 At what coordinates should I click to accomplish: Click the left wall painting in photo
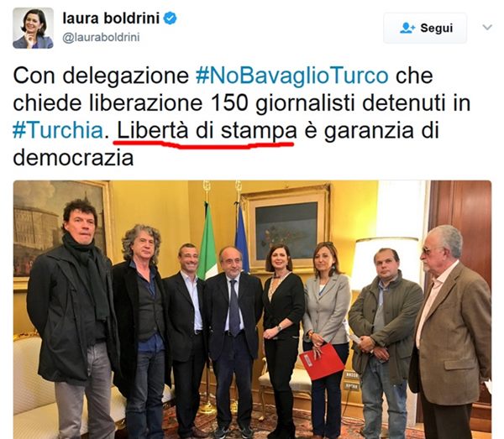pyautogui.click(x=60, y=229)
